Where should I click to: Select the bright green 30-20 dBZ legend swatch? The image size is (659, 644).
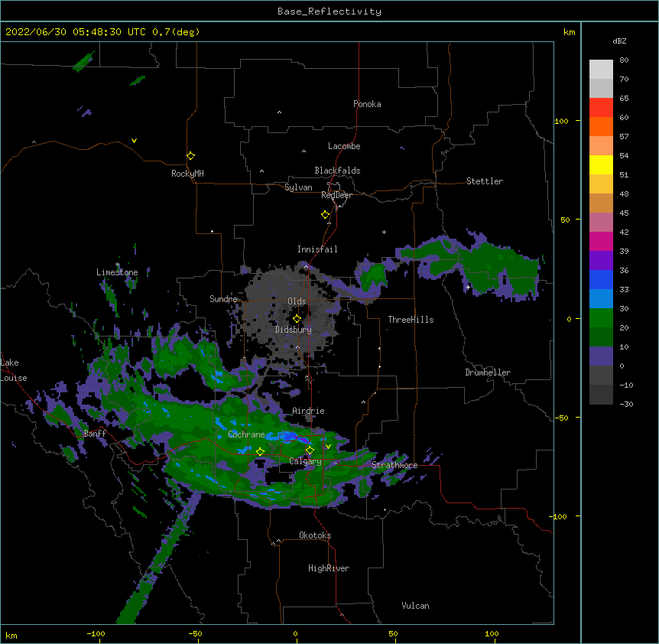601,318
